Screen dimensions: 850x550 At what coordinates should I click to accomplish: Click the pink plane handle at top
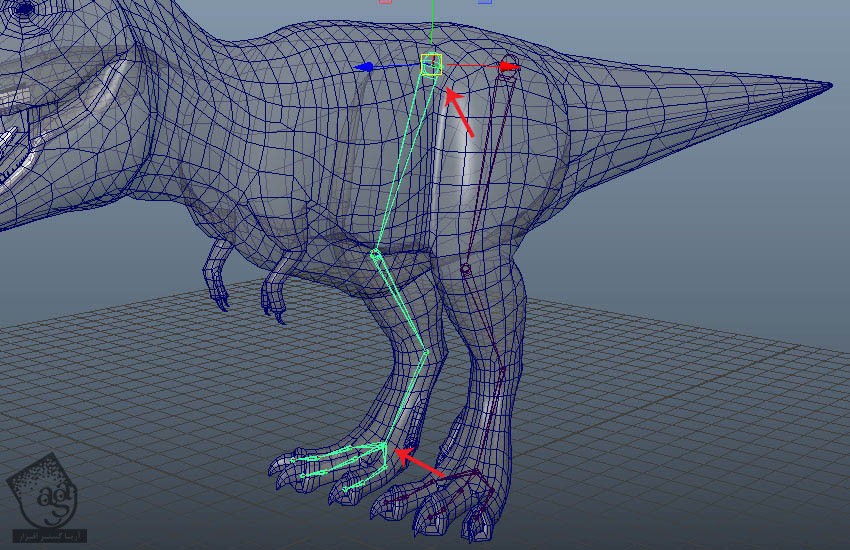[385, 2]
